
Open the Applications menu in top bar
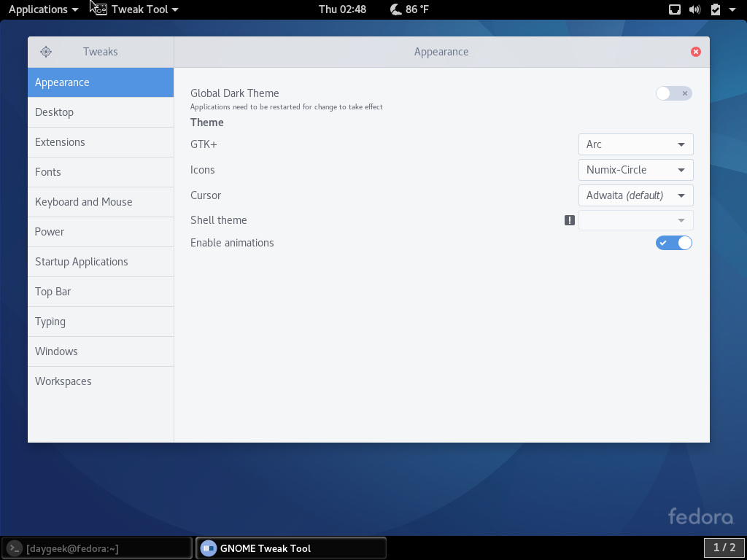click(43, 9)
